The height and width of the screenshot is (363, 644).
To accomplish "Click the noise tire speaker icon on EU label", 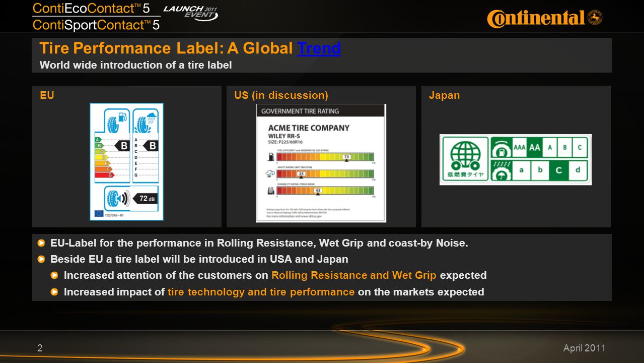I will 117,198.
